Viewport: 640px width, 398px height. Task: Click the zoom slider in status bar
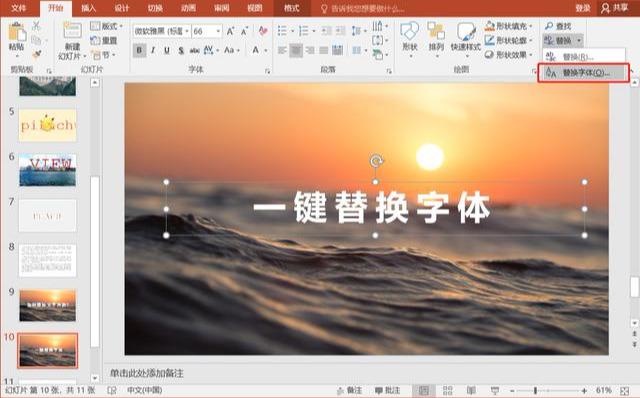[536, 391]
